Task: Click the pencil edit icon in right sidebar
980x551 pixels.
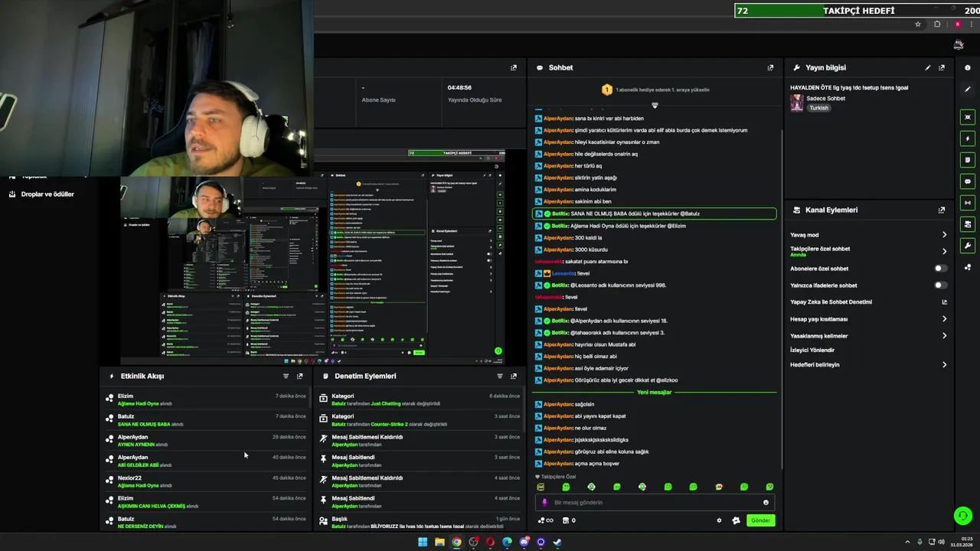Action: (x=968, y=89)
